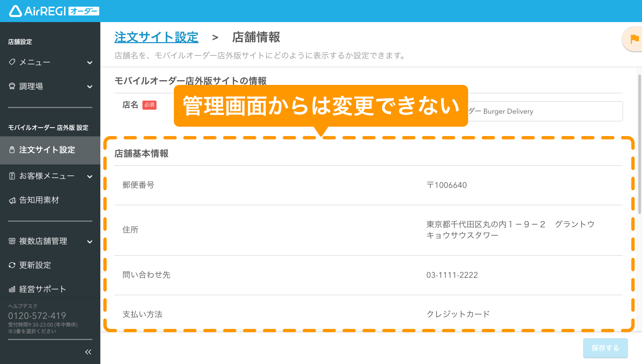Click the postal code 〒1006640

click(446, 185)
